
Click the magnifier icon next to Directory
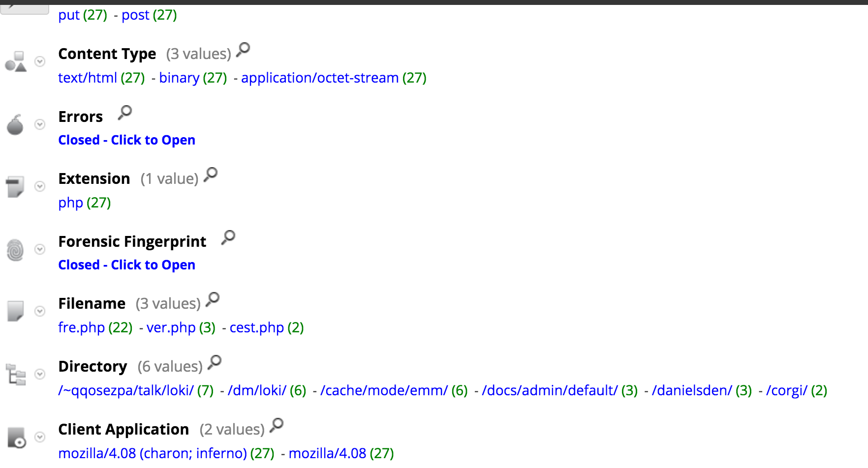[215, 362]
